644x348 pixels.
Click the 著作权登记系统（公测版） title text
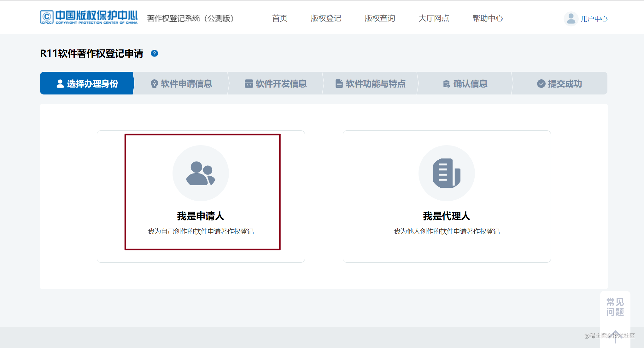tap(190, 18)
